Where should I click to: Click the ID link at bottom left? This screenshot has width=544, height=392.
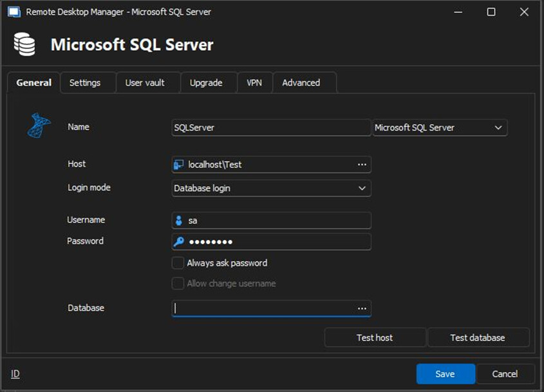pos(15,373)
